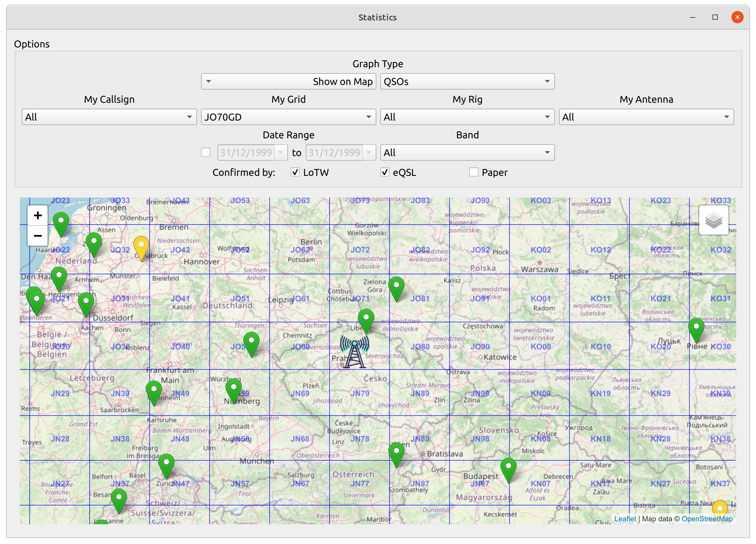
Task: Uncheck the eQSL confirmation checkbox
Action: 385,172
